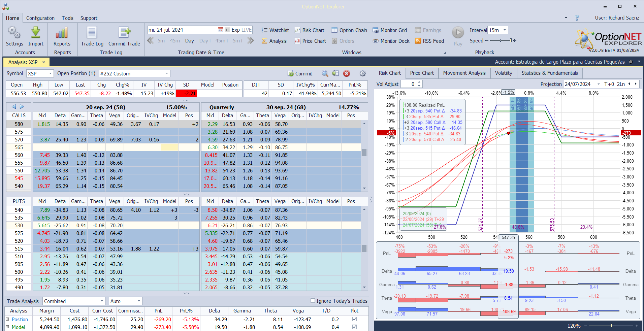Step forward one day with Day+
Viewport: 644px width, 331px height.
tap(205, 41)
